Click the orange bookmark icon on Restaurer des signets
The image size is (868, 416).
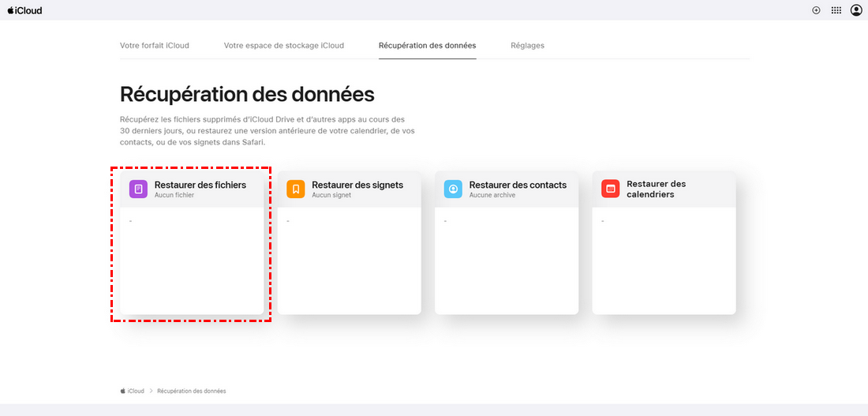coord(296,189)
